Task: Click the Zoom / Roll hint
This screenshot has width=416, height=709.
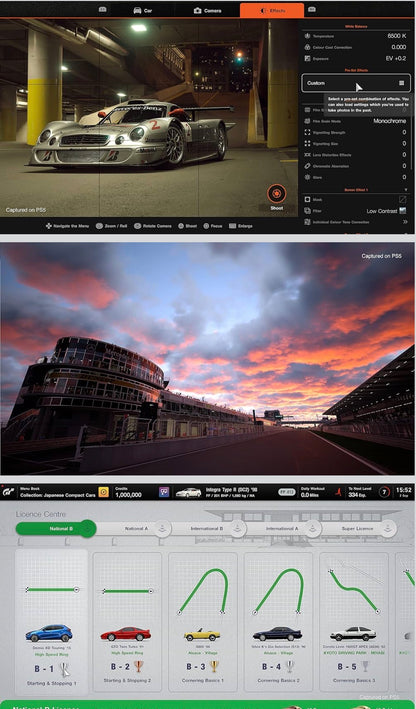Action: (111, 226)
